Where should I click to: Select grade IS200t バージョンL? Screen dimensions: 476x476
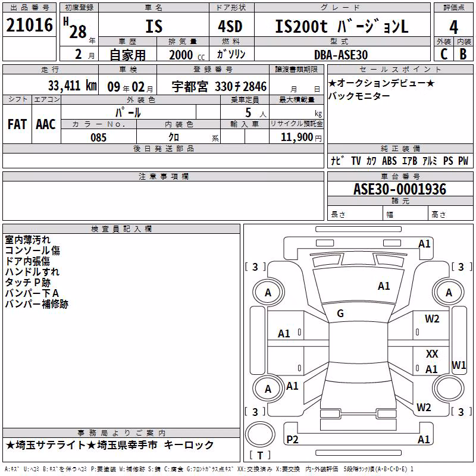pyautogui.click(x=342, y=26)
